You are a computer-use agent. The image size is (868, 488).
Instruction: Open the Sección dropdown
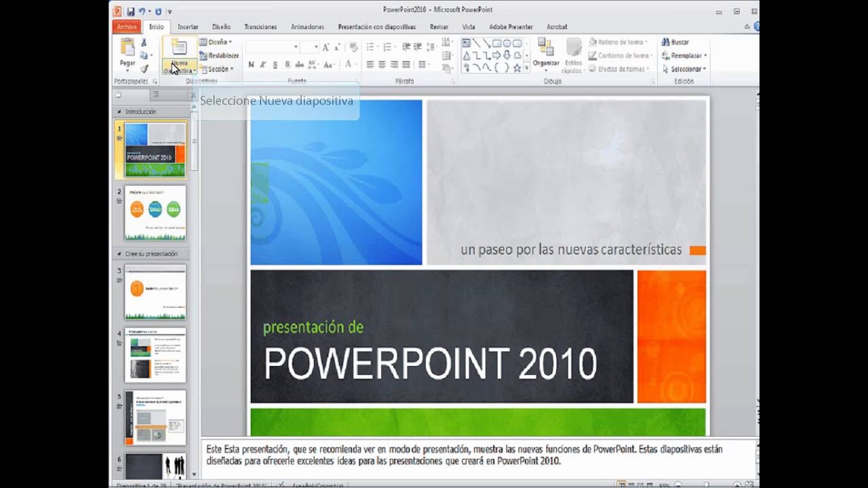(x=217, y=69)
